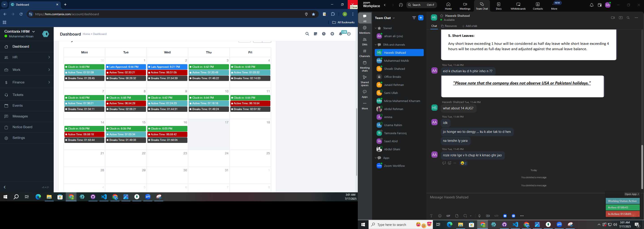Click the Chrome address bar URL
This screenshot has width=644, height=229.
(67, 14)
